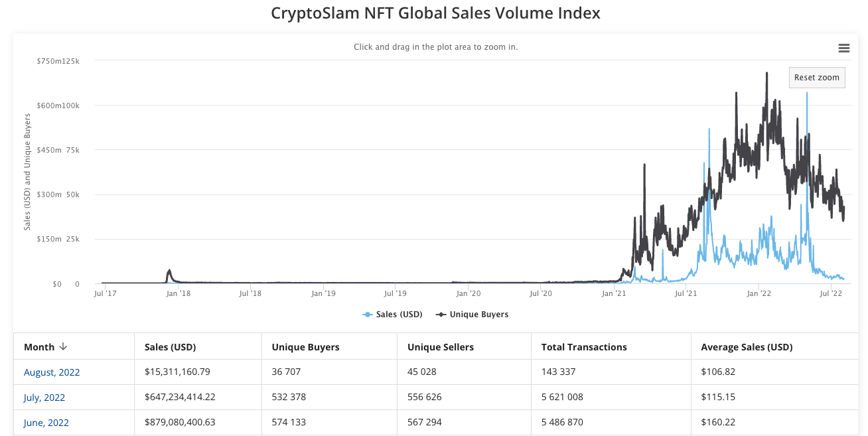The image size is (868, 436).
Task: Click the Jan '22 x-axis label
Action: (x=758, y=293)
